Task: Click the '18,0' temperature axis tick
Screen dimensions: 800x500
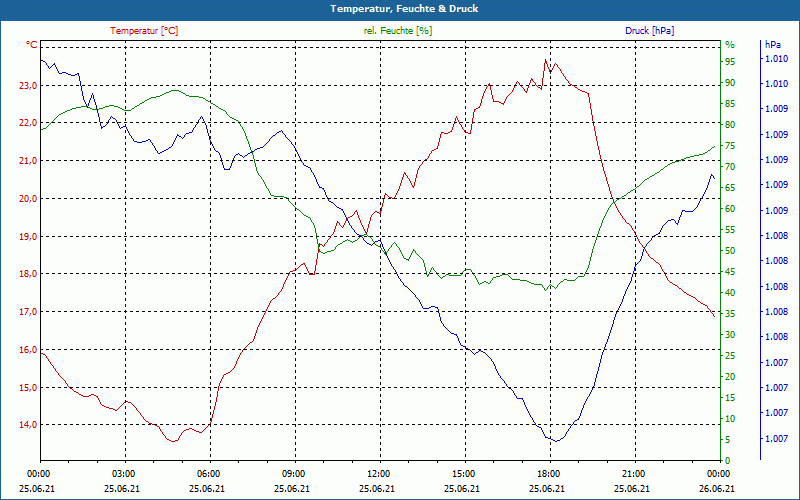Action: click(x=28, y=274)
